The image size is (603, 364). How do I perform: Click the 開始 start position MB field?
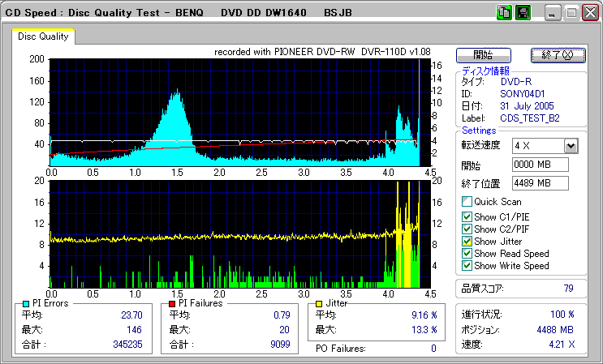pyautogui.click(x=540, y=165)
